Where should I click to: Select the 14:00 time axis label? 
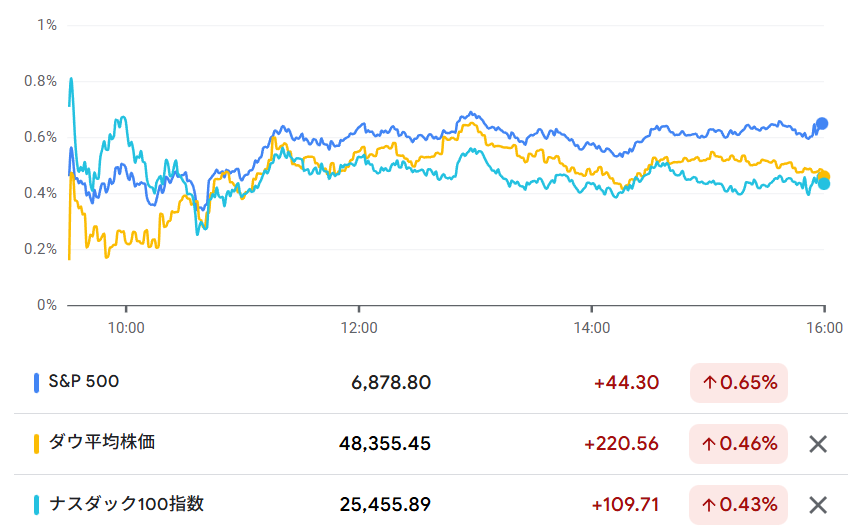(x=592, y=327)
